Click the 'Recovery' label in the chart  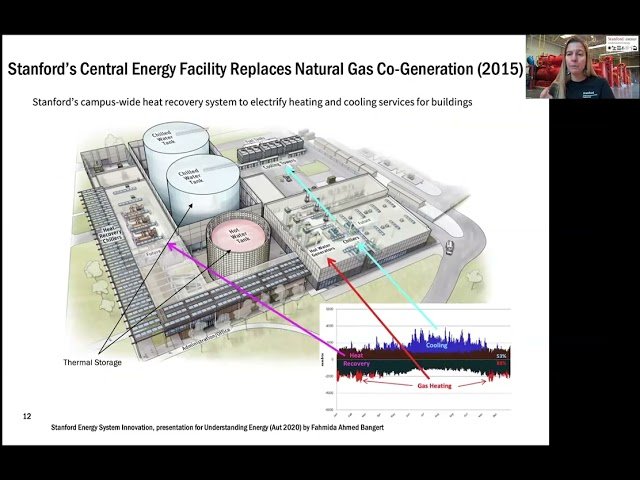pyautogui.click(x=356, y=364)
